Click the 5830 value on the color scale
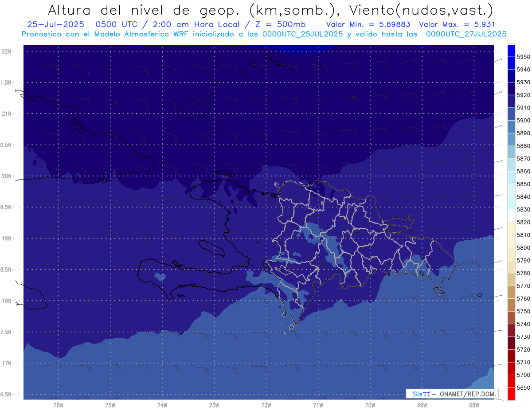This screenshot has height=411, width=532. click(x=524, y=209)
